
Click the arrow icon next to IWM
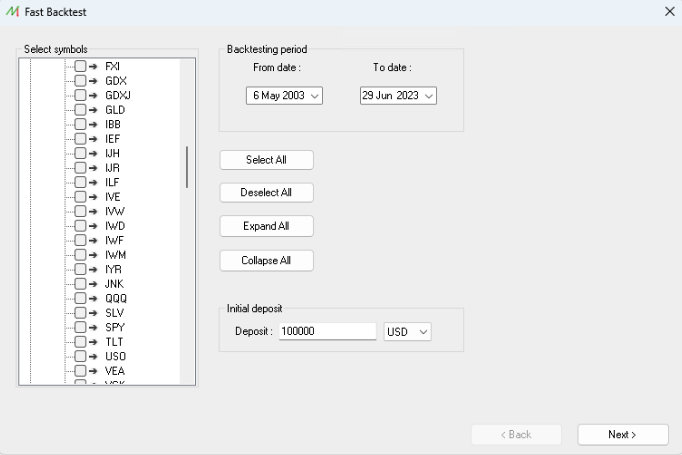click(93, 254)
